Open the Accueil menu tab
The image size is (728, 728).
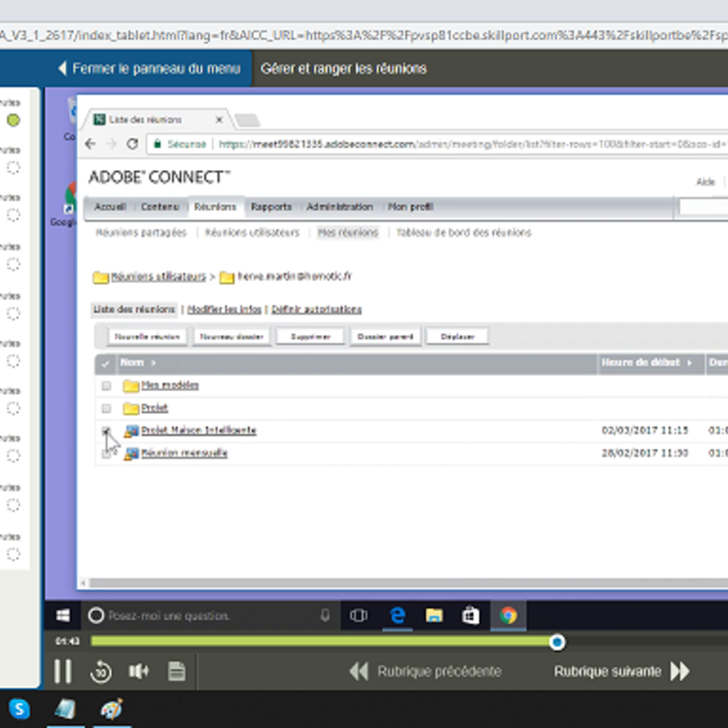tap(110, 207)
